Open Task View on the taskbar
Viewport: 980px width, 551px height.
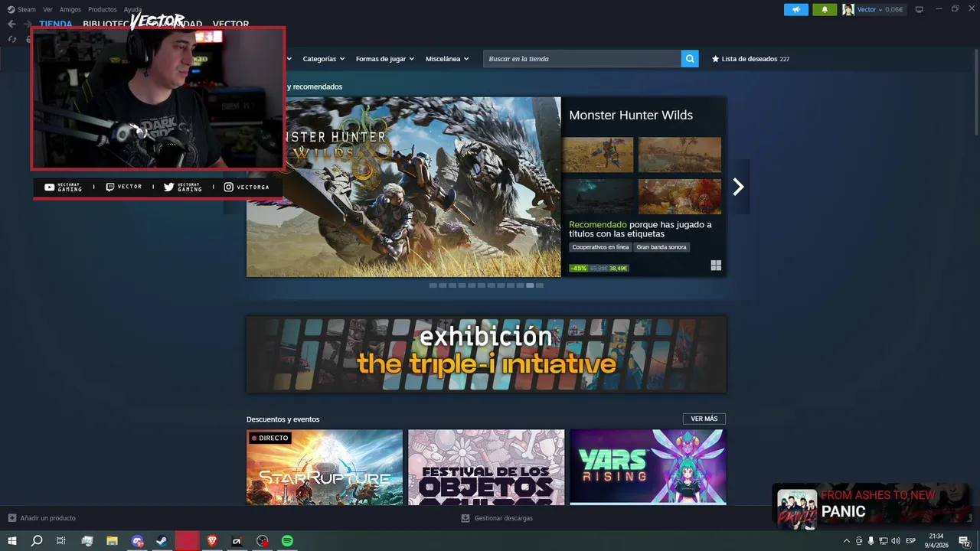click(61, 541)
